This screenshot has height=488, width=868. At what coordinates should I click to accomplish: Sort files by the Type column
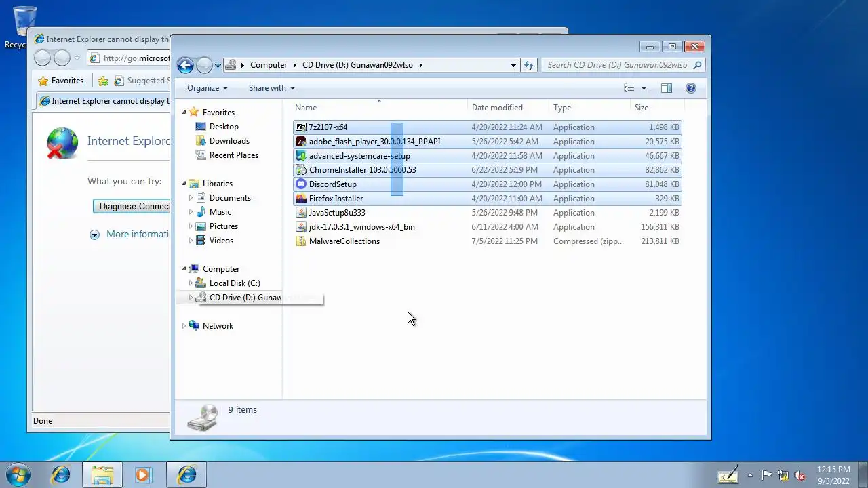(589, 108)
